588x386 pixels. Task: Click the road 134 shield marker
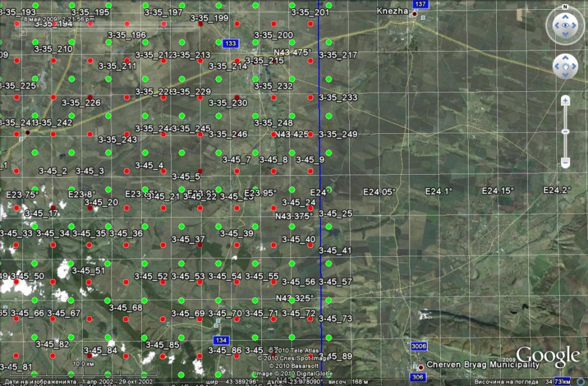tap(221, 340)
